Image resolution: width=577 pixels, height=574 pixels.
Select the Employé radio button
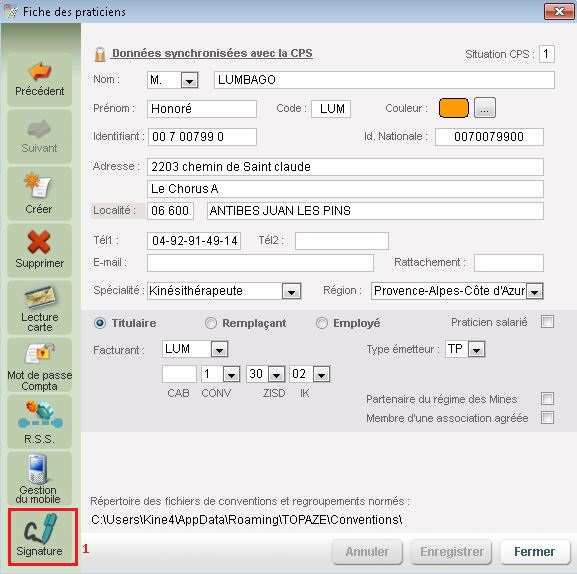pyautogui.click(x=322, y=323)
